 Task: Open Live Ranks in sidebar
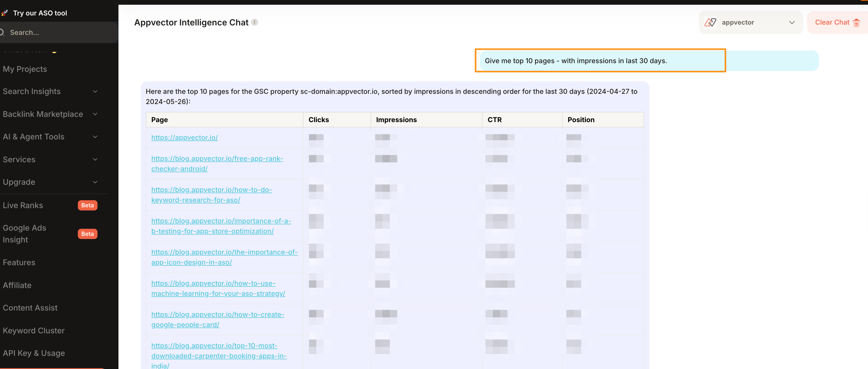tap(23, 205)
